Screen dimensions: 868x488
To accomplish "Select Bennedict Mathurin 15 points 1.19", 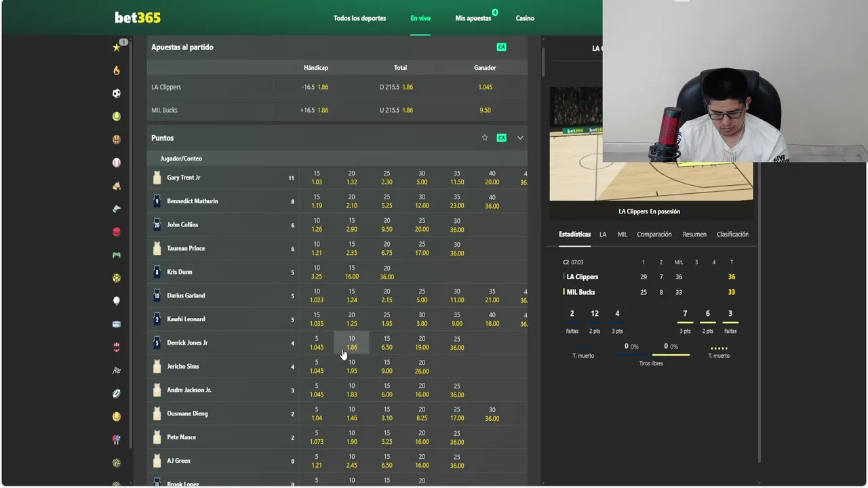I will pyautogui.click(x=317, y=201).
